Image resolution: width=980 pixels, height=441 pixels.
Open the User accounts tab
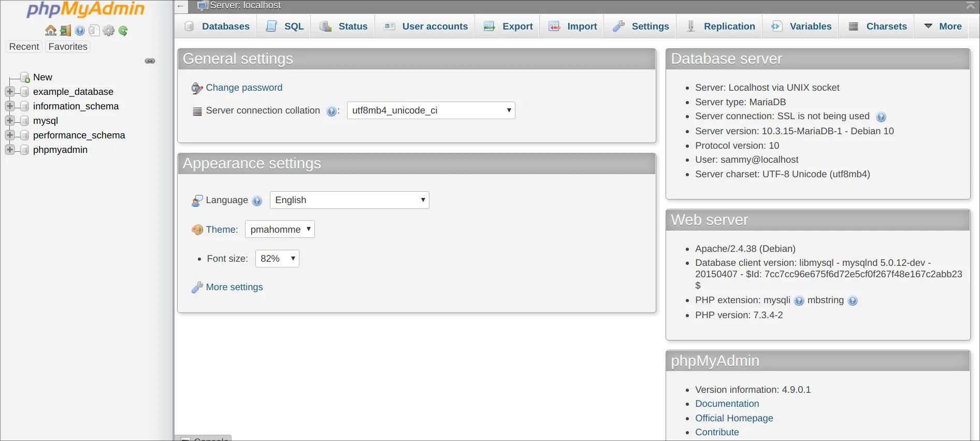click(426, 26)
